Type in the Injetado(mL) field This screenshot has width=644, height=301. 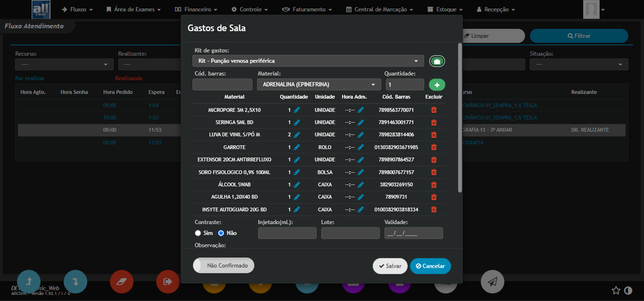pos(287,233)
